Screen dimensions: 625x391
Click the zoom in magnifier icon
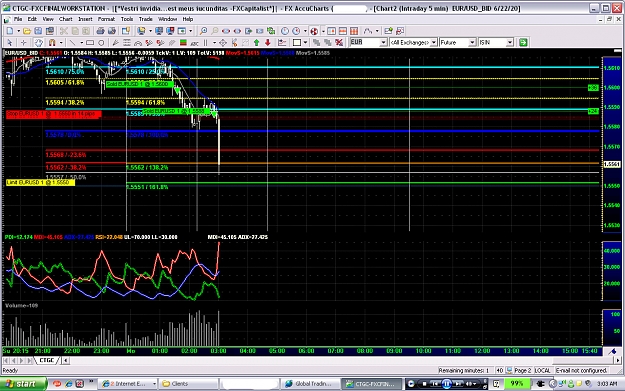click(203, 31)
